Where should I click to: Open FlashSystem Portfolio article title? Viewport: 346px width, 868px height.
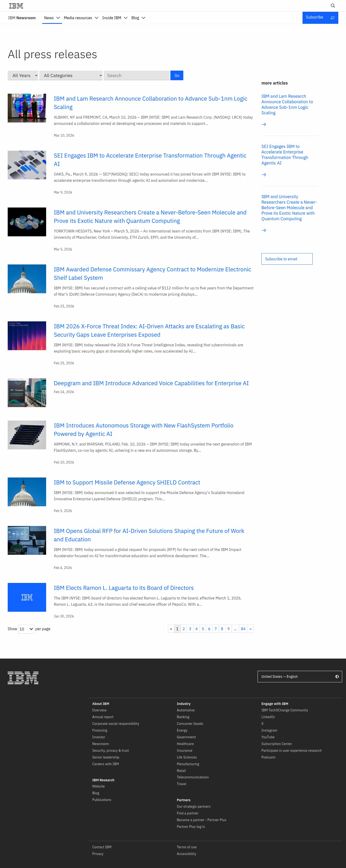[x=144, y=430]
